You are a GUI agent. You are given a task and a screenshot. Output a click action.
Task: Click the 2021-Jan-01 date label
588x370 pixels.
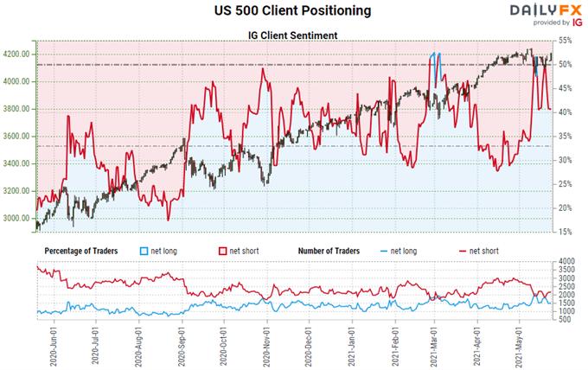[352, 347]
